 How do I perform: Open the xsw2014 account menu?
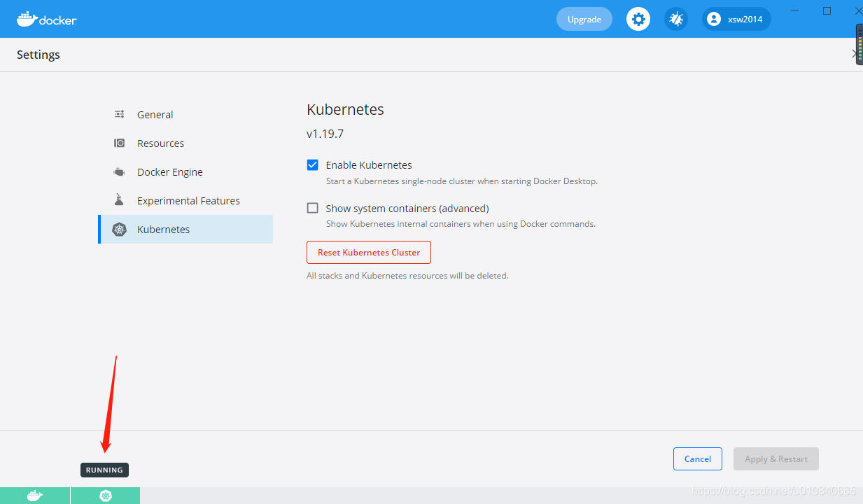pyautogui.click(x=736, y=19)
